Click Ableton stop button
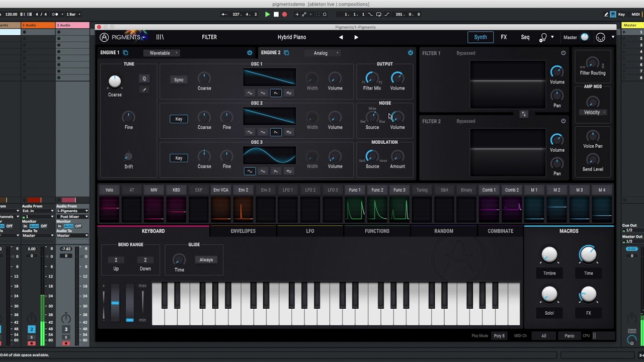Viewport: 644px width, 362px height. point(276,15)
